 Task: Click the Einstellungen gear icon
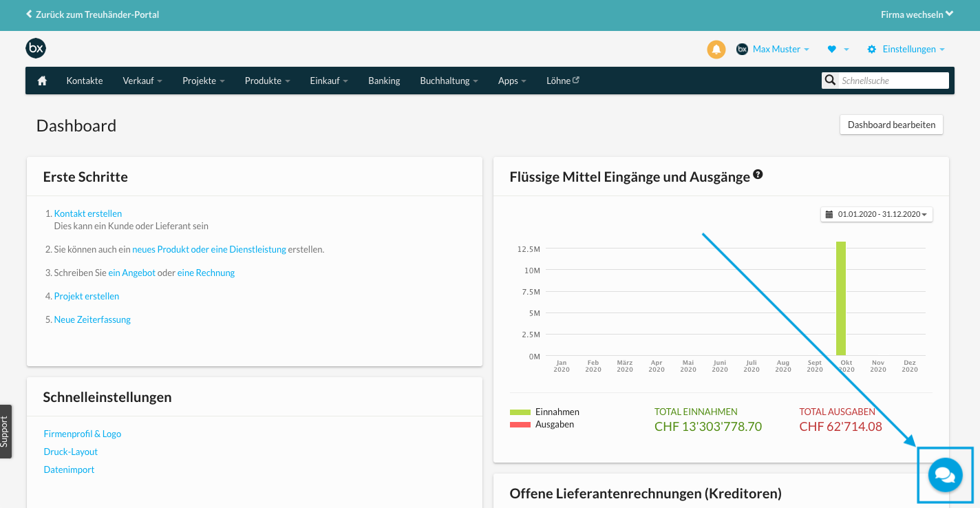pyautogui.click(x=871, y=50)
